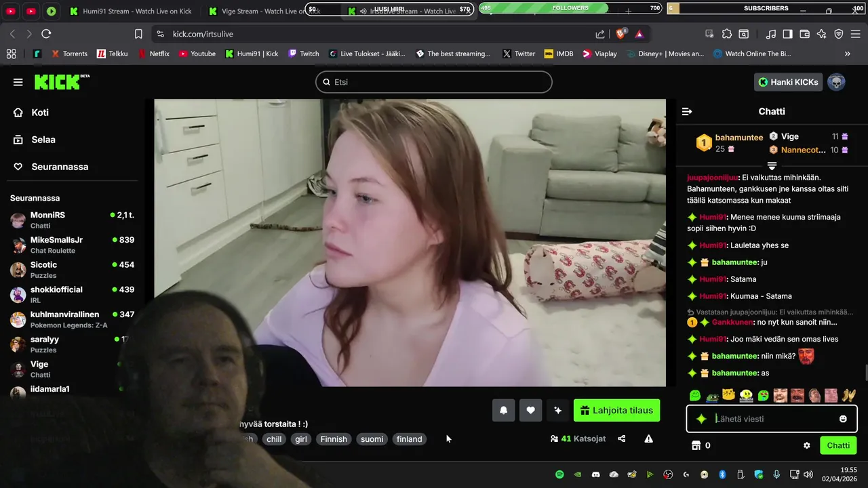Open Brave VPN shield icon
The width and height of the screenshot is (868, 488).
click(839, 34)
